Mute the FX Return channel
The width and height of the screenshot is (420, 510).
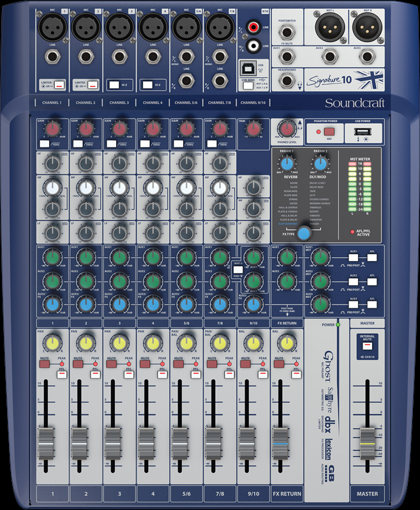point(279,364)
